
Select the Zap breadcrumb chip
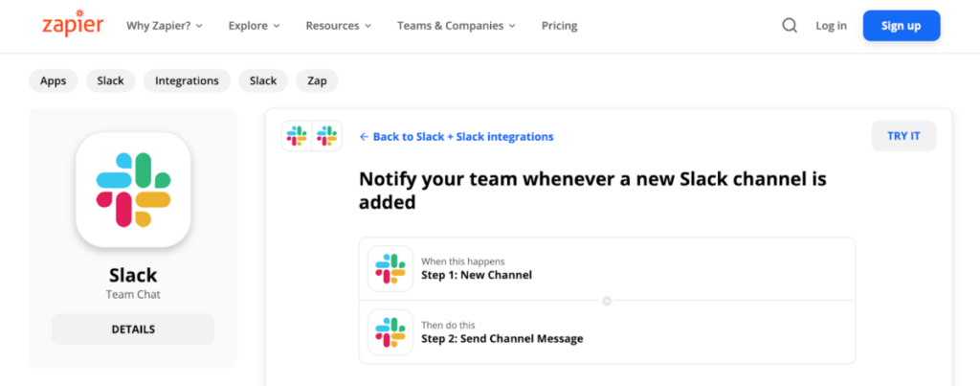[317, 80]
